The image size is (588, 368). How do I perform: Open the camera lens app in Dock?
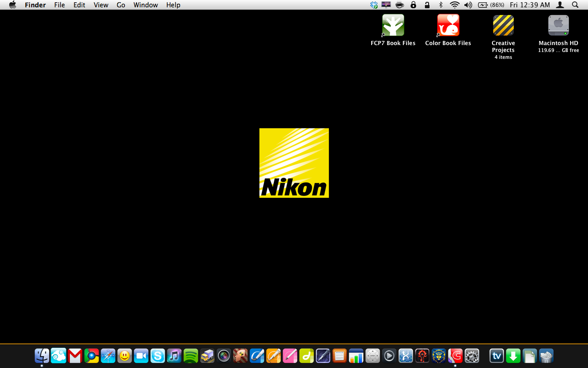tap(224, 356)
